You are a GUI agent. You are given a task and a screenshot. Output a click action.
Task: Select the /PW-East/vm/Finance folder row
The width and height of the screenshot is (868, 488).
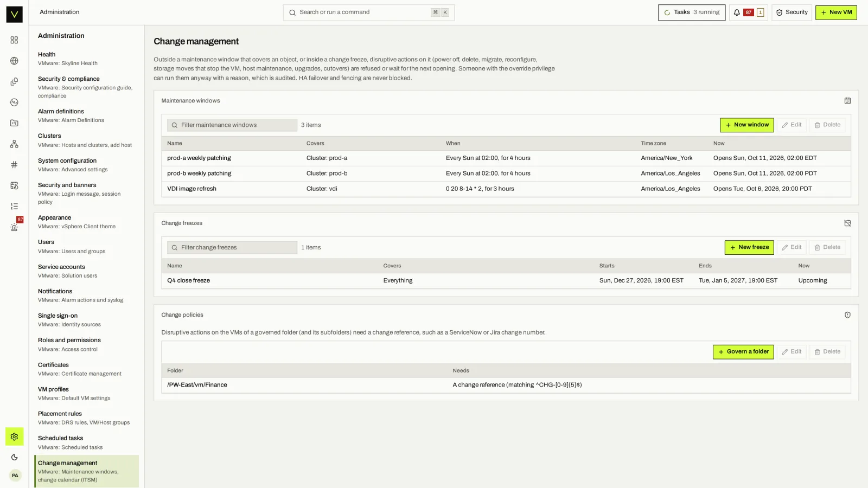[506, 385]
